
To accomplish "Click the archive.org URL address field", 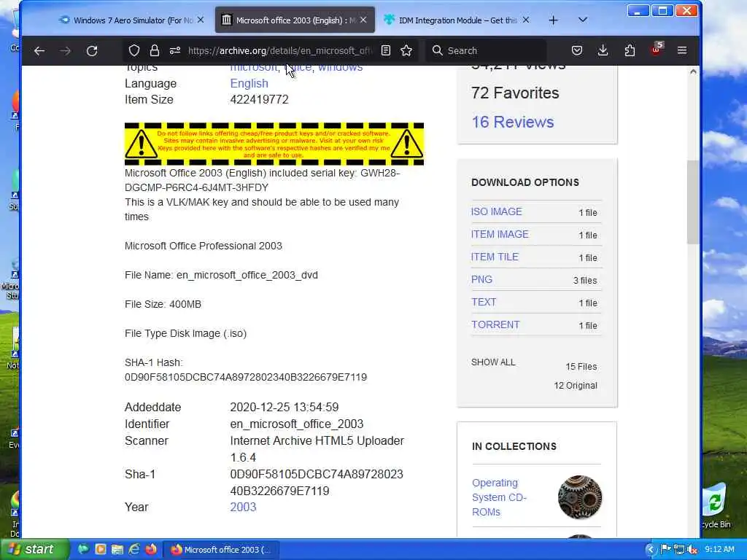I will [279, 50].
